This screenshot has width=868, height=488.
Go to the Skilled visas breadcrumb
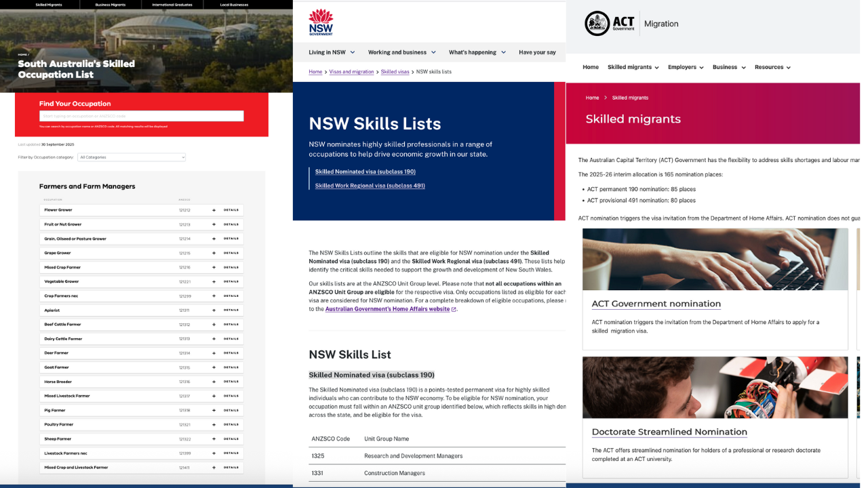[x=395, y=72]
